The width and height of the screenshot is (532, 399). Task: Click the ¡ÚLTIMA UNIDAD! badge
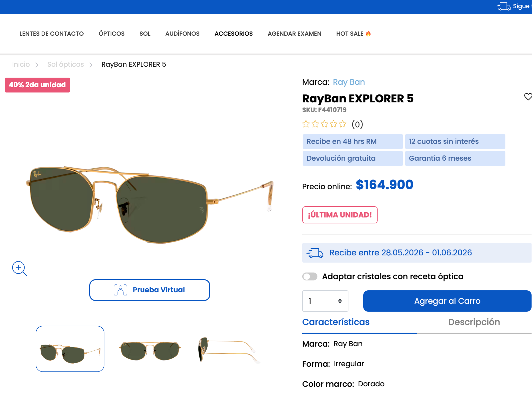tap(340, 215)
